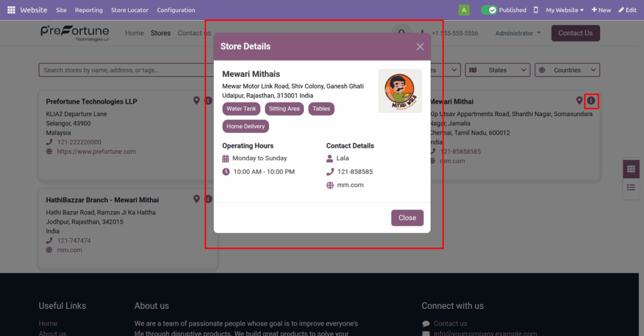The image size is (644, 336).
Task: Switch to mobile preview icon
Action: coord(536,10)
